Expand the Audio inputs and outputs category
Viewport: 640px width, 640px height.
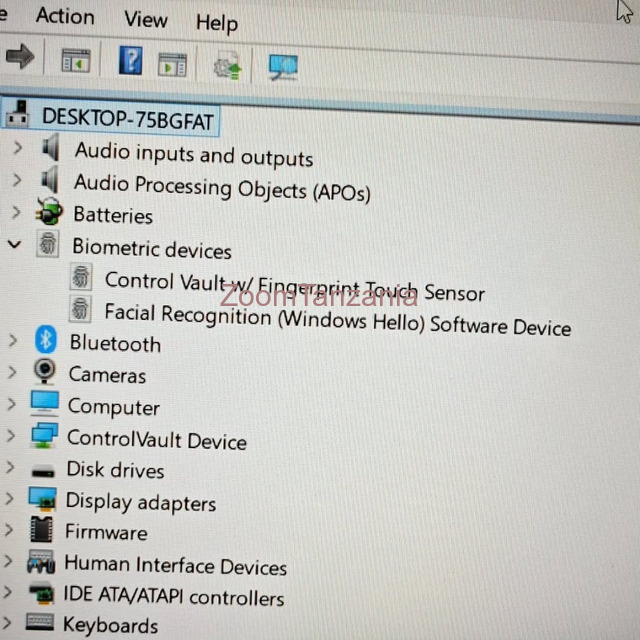17,149
